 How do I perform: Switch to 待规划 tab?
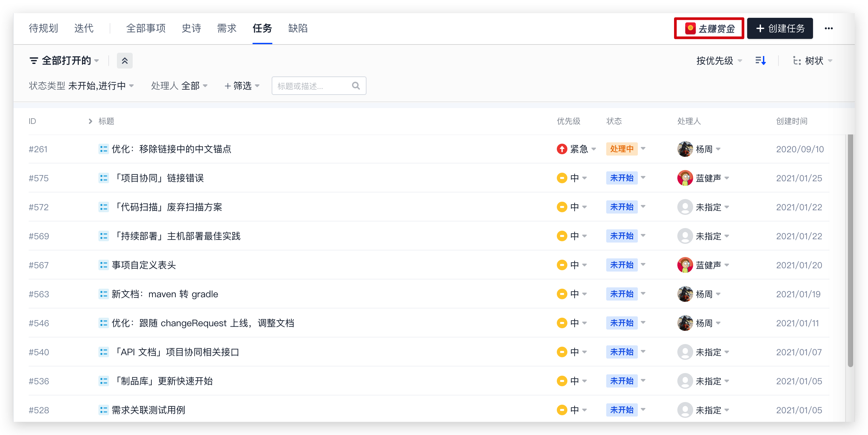click(43, 28)
